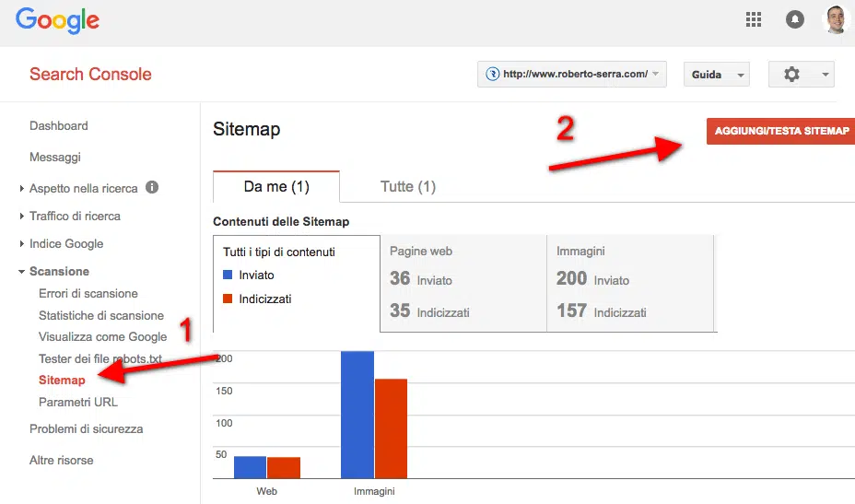Select the Pagine web content panel

pyautogui.click(x=463, y=283)
